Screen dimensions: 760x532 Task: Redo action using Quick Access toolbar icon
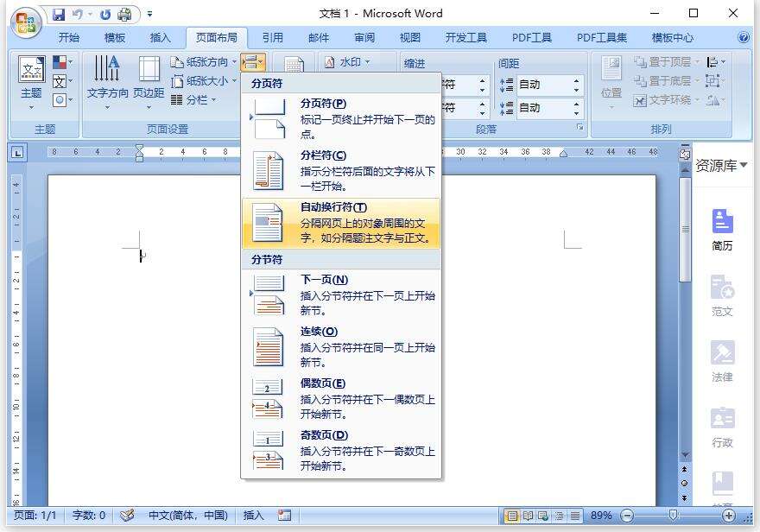tap(105, 15)
